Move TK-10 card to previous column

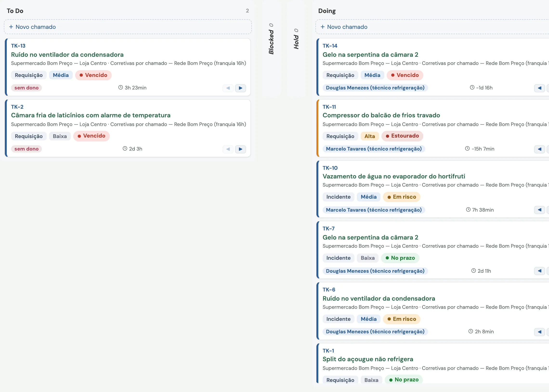coord(539,210)
